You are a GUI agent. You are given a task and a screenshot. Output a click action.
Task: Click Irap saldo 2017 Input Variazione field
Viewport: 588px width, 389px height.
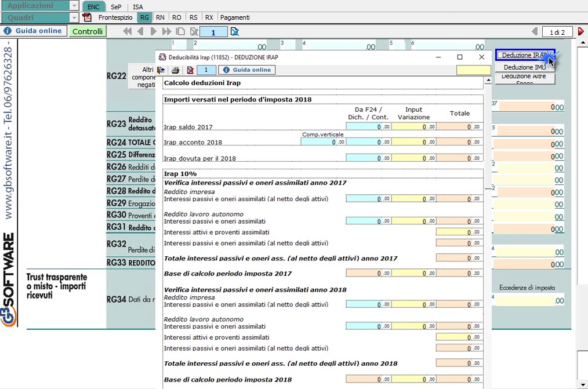413,126
